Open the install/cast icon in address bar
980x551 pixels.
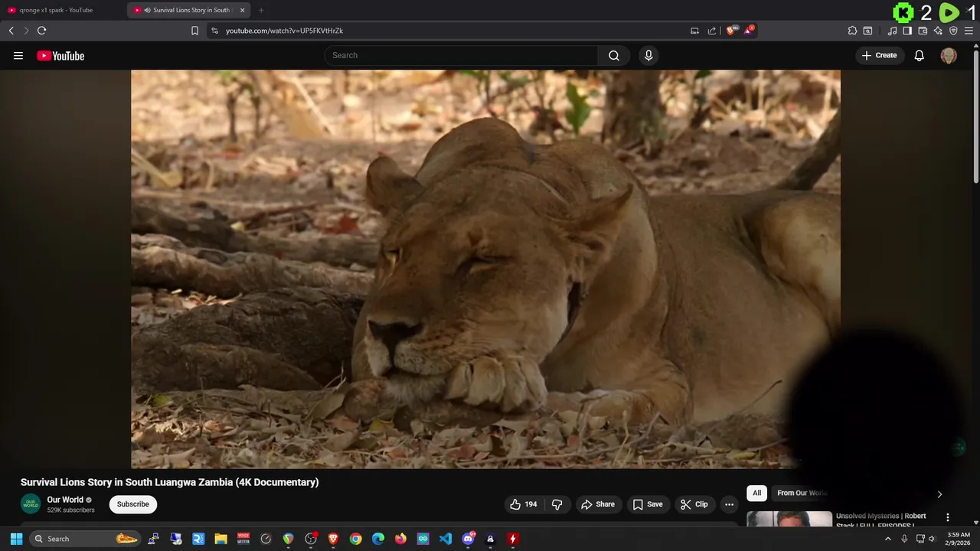point(694,31)
